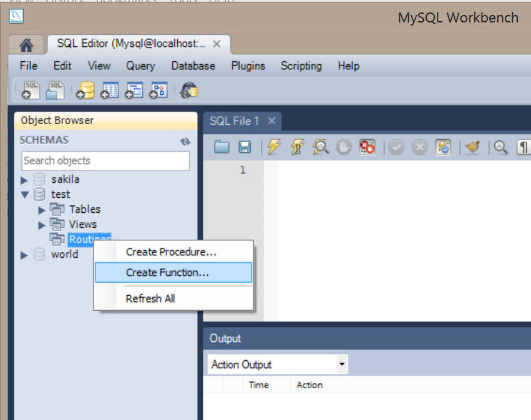This screenshot has width=531, height=420.
Task: Open the Action Output dropdown
Action: 342,364
